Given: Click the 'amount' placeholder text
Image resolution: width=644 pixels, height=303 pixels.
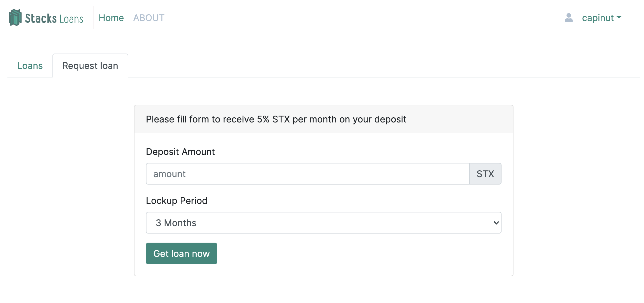Looking at the screenshot, I should pyautogui.click(x=169, y=174).
